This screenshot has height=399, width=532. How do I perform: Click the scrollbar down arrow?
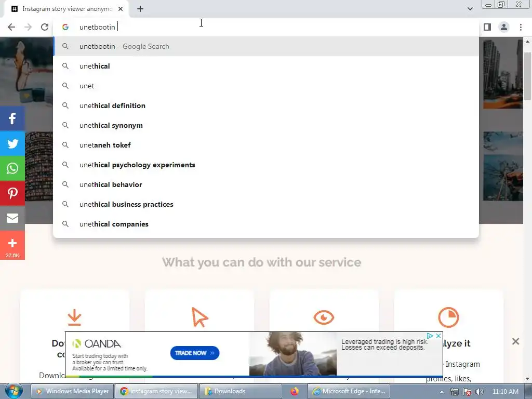[528, 379]
